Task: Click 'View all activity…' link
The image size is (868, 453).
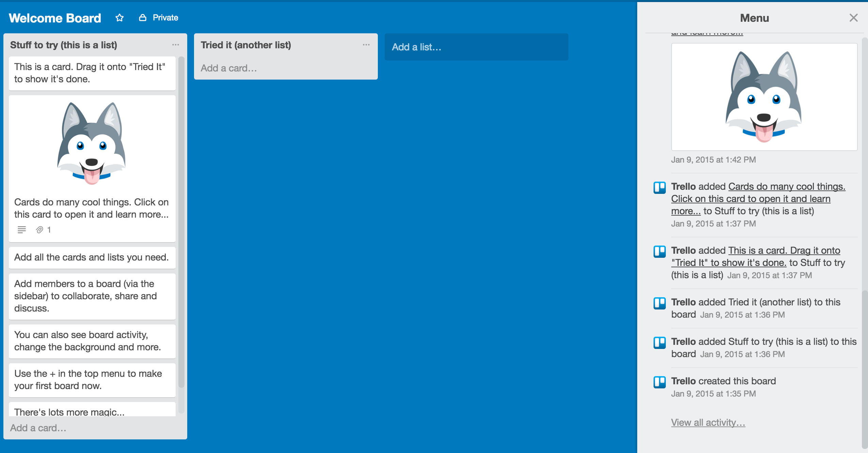Action: click(708, 422)
